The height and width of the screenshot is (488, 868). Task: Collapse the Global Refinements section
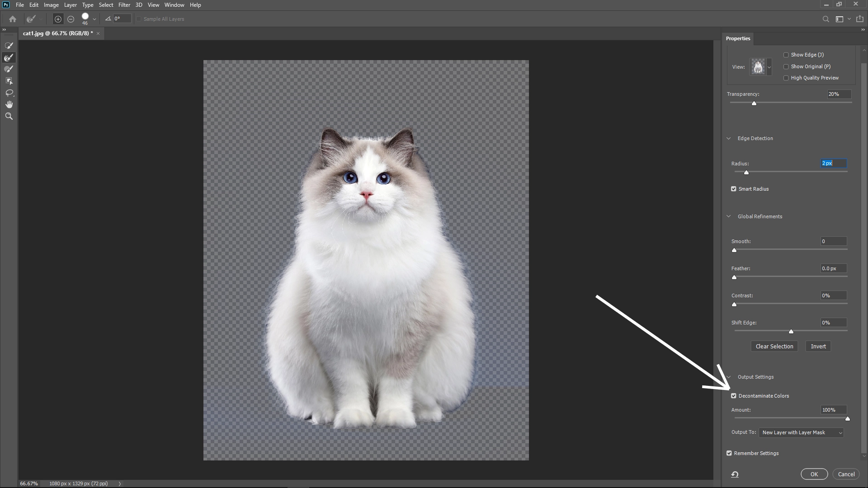[x=729, y=216]
